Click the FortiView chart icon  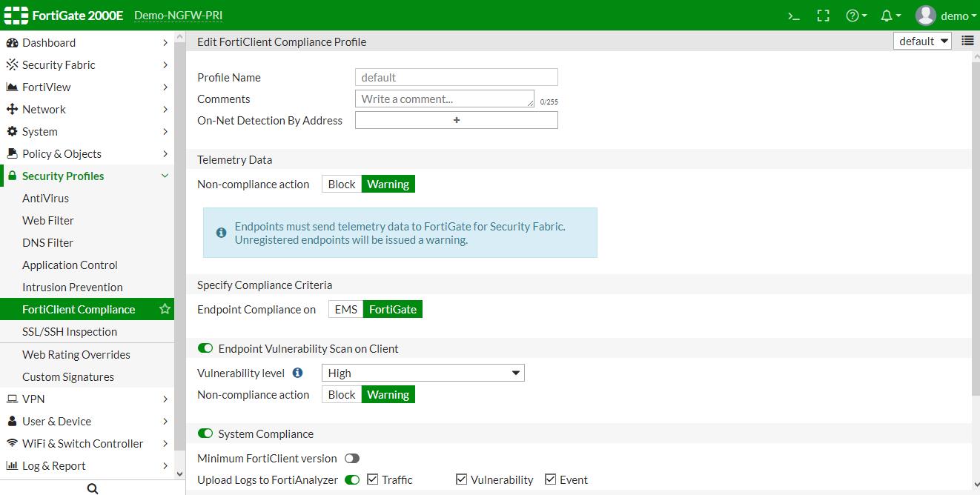(x=12, y=87)
